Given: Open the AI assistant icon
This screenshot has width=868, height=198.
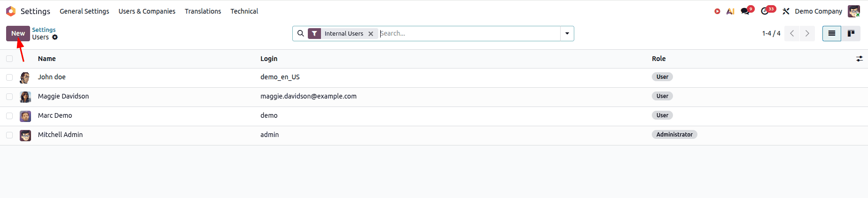Looking at the screenshot, I should click(x=730, y=11).
